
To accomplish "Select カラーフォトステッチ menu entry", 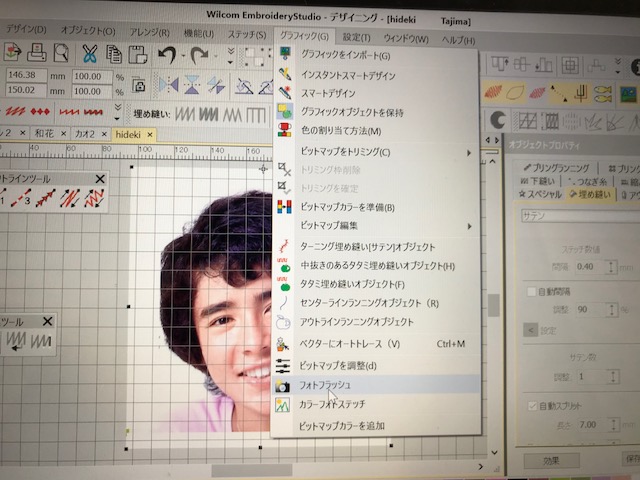I will [332, 404].
